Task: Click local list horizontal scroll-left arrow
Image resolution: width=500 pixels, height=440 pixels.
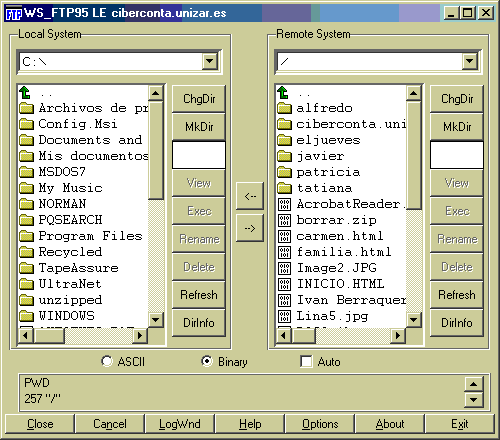Action: coord(26,335)
